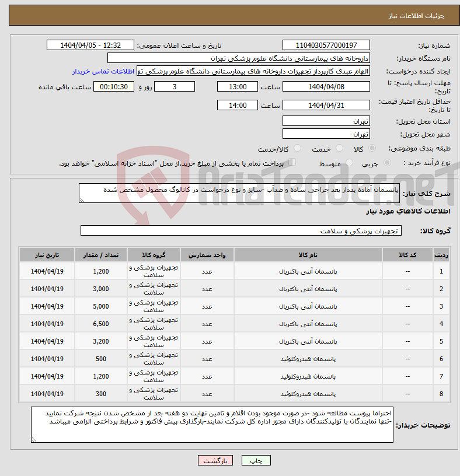
Task: Click the delivery city field تهران
Action: (326, 134)
